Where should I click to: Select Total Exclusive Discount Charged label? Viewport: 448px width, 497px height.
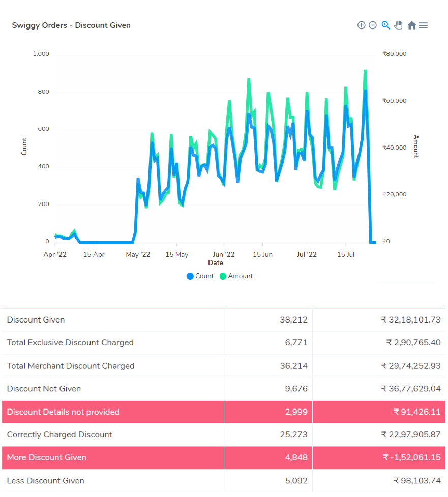[70, 343]
